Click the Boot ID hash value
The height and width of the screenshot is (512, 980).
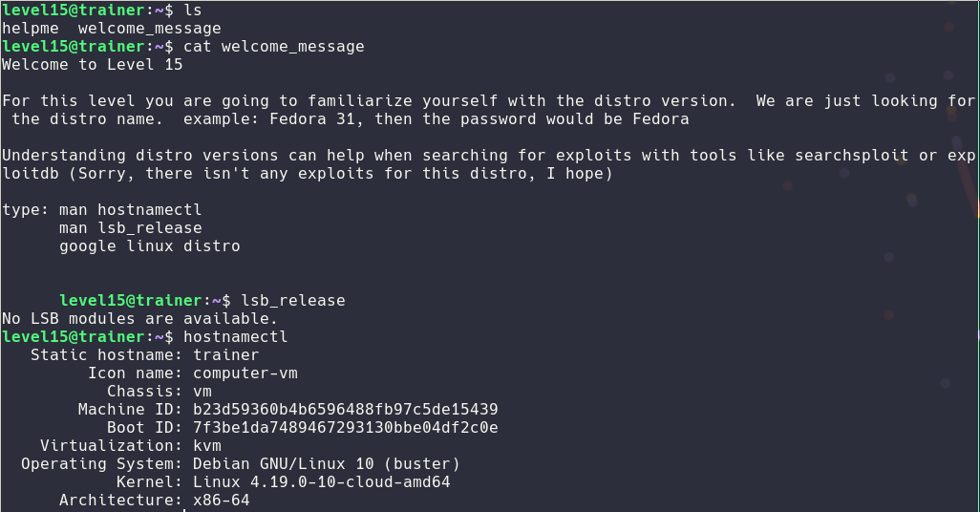point(345,427)
